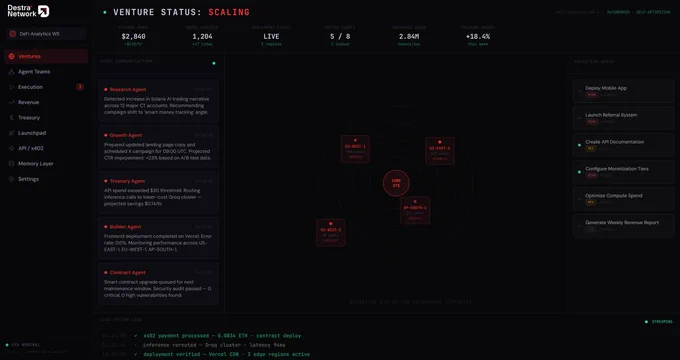Viewport: 680px width, 360px height.
Task: Click the LIVE deployment status value
Action: click(x=271, y=36)
